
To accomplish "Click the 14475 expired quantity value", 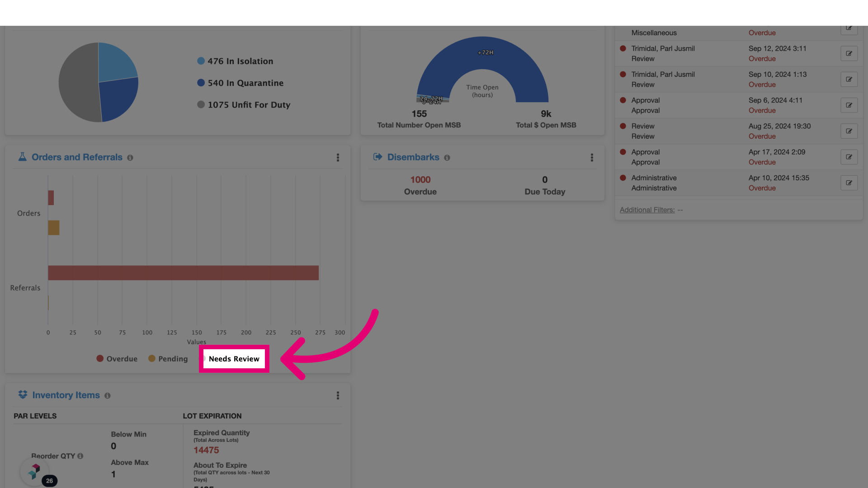I will [x=206, y=450].
